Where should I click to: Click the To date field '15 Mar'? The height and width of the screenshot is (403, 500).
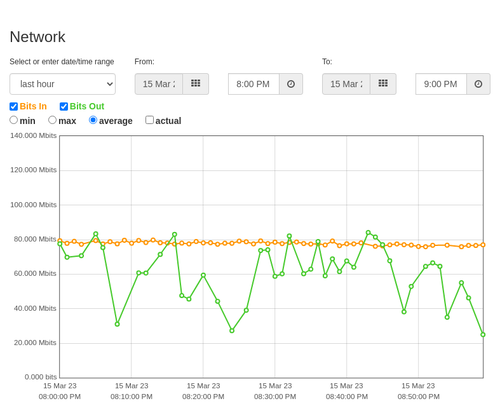coord(346,84)
